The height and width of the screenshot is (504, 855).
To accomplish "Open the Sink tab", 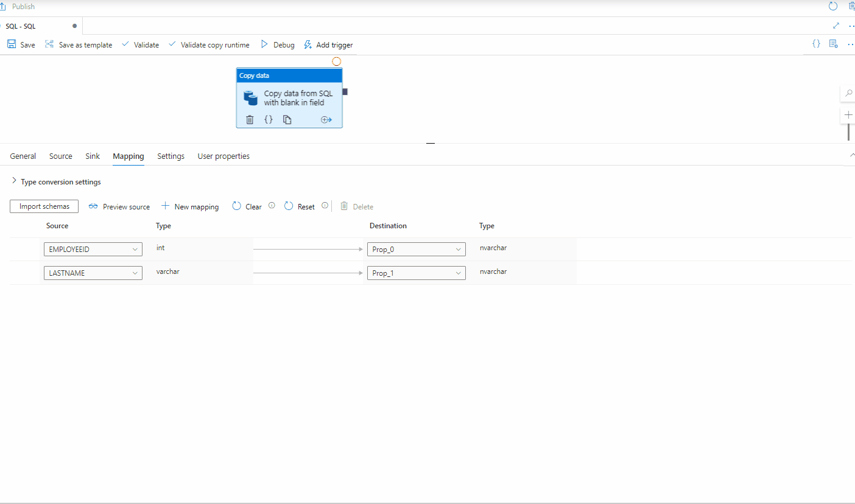I will (x=93, y=156).
